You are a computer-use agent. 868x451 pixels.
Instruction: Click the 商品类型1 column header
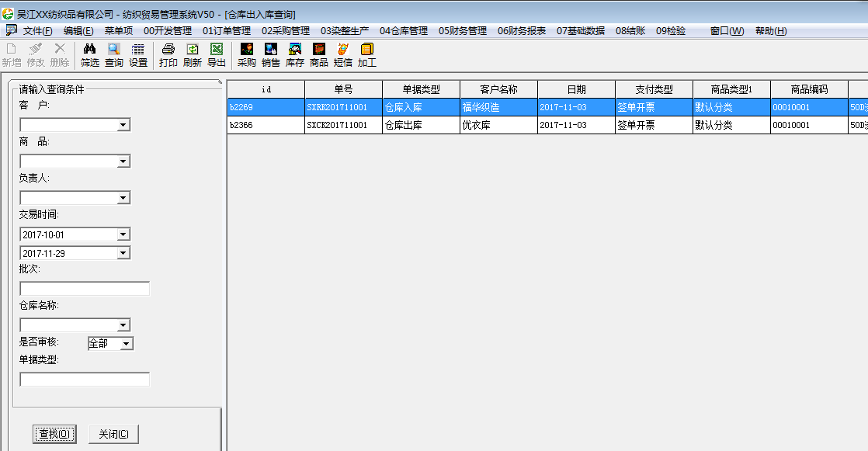coord(732,89)
